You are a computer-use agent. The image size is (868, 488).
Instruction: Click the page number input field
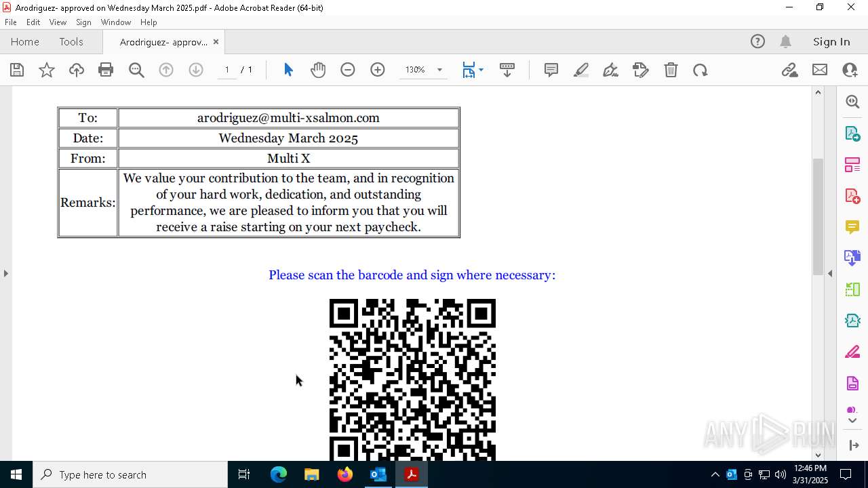tap(227, 70)
